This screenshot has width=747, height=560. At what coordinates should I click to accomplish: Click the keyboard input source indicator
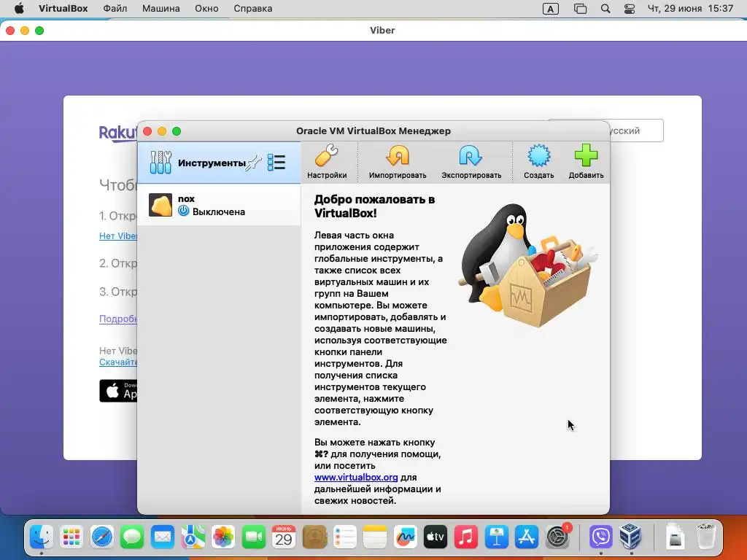550,9
